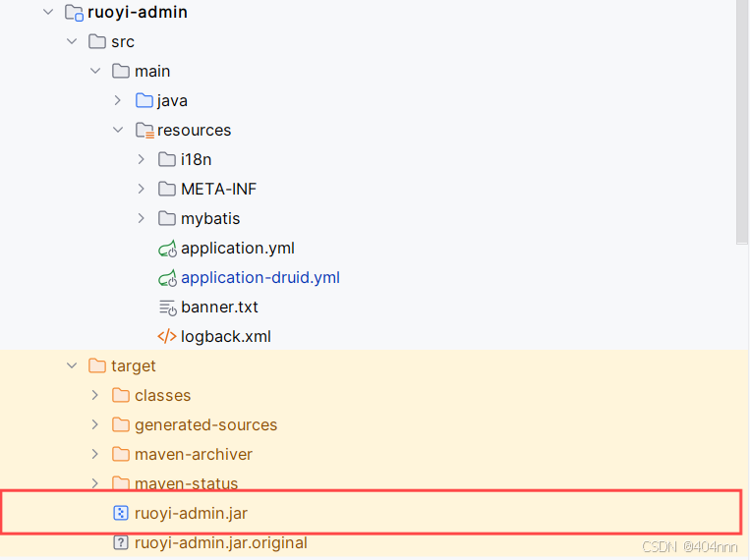Select the application-druid.yml file
This screenshot has height=560, width=750.
[x=260, y=278]
